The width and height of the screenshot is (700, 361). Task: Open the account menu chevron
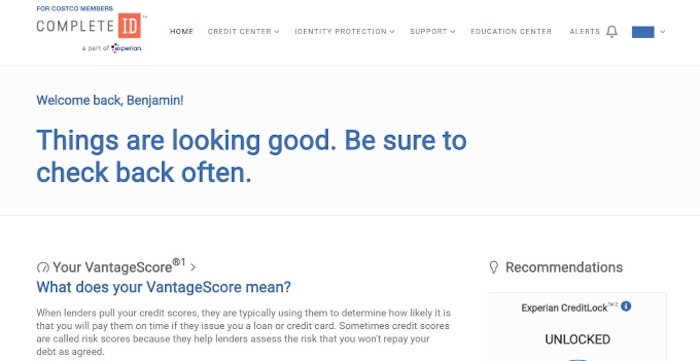(662, 32)
